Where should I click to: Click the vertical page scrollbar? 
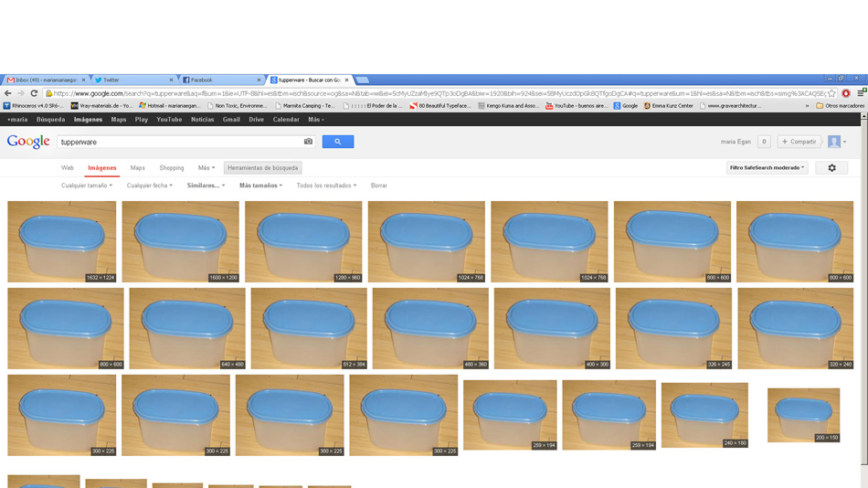click(863, 291)
